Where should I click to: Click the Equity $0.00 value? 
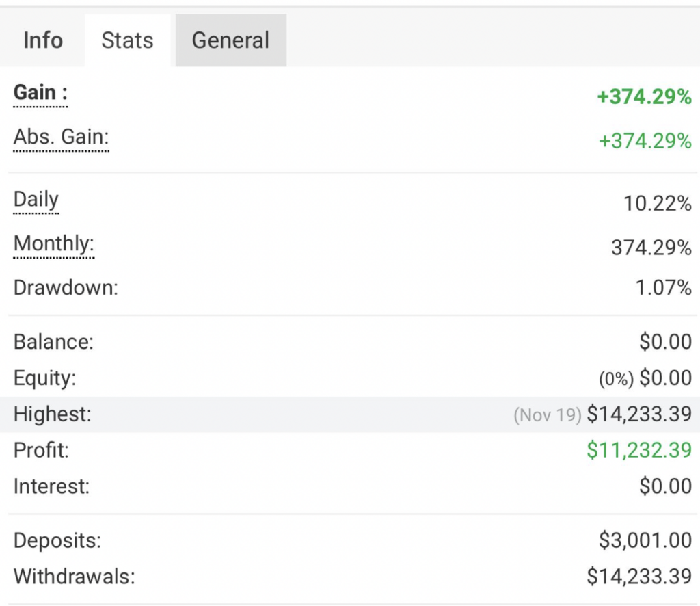coord(666,378)
